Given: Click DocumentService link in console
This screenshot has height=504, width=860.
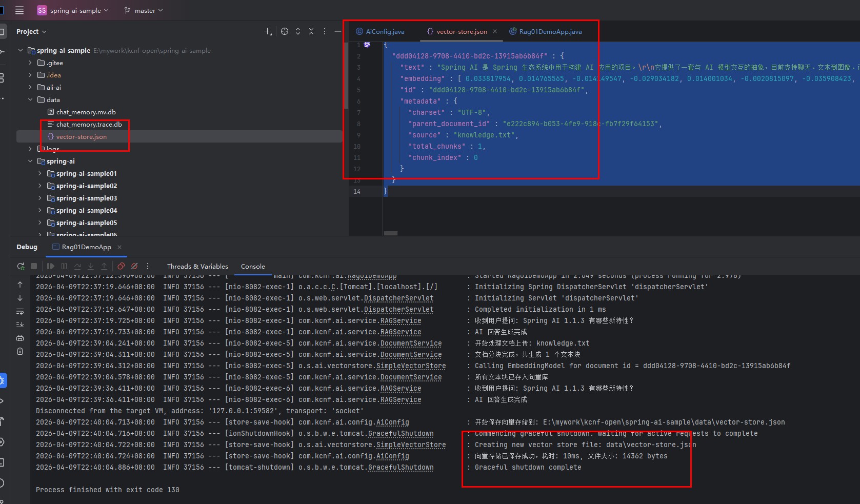Looking at the screenshot, I should click(411, 344).
